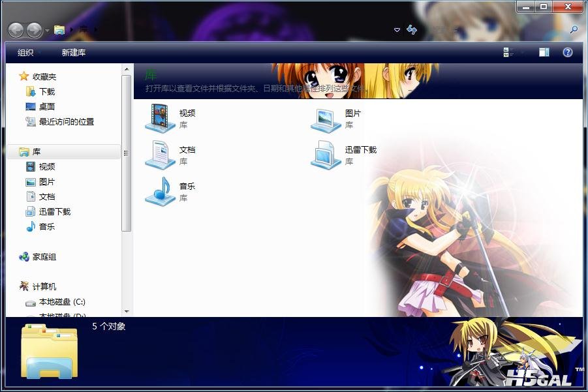The width and height of the screenshot is (588, 392).
Task: Click the navigation pane scroll down arrow
Action: point(127,311)
